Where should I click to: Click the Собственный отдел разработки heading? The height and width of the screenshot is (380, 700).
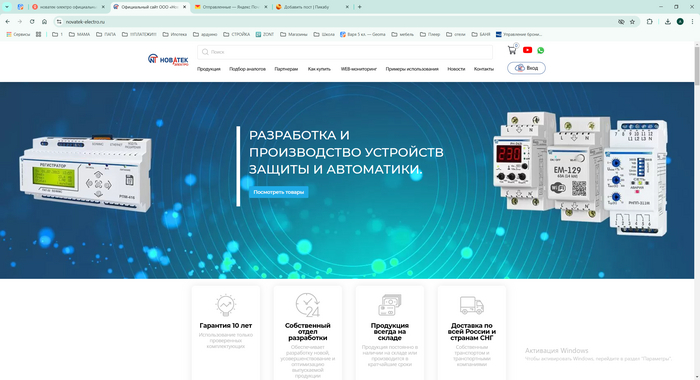pyautogui.click(x=308, y=332)
